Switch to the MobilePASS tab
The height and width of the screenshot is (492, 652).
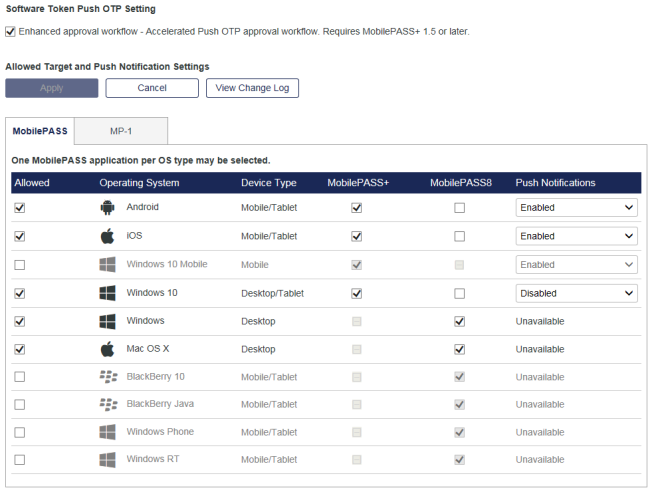(x=40, y=131)
